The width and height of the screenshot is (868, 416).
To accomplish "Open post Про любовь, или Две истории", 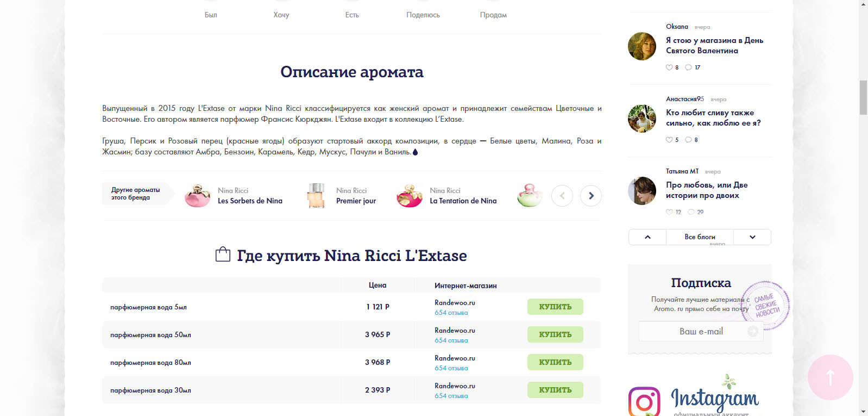I will pyautogui.click(x=707, y=190).
